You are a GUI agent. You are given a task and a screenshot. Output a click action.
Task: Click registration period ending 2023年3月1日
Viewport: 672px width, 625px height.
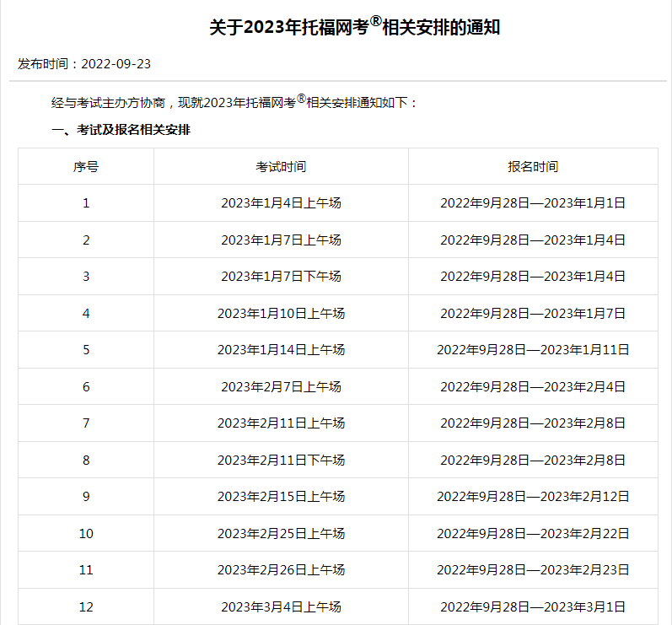[533, 607]
